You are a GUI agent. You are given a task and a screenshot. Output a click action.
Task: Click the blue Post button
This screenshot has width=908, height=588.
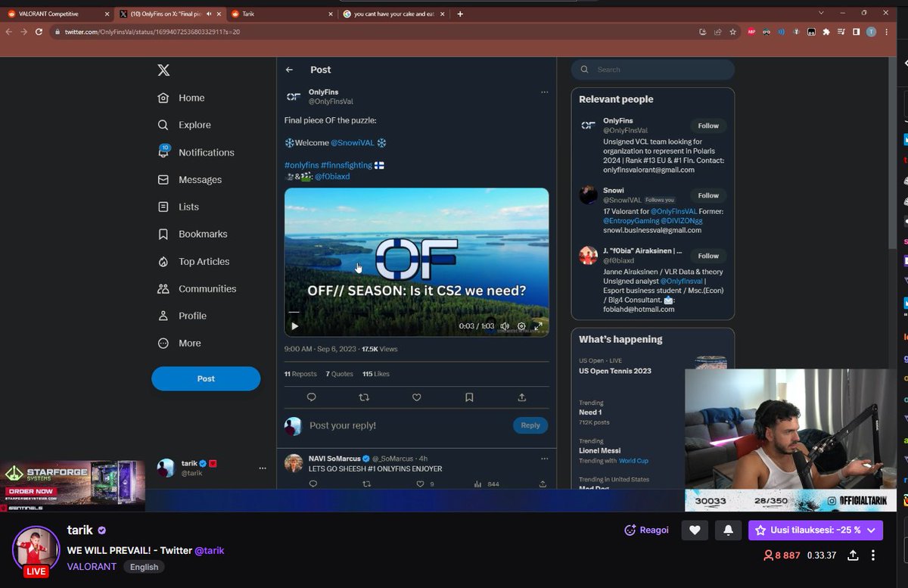pos(206,378)
